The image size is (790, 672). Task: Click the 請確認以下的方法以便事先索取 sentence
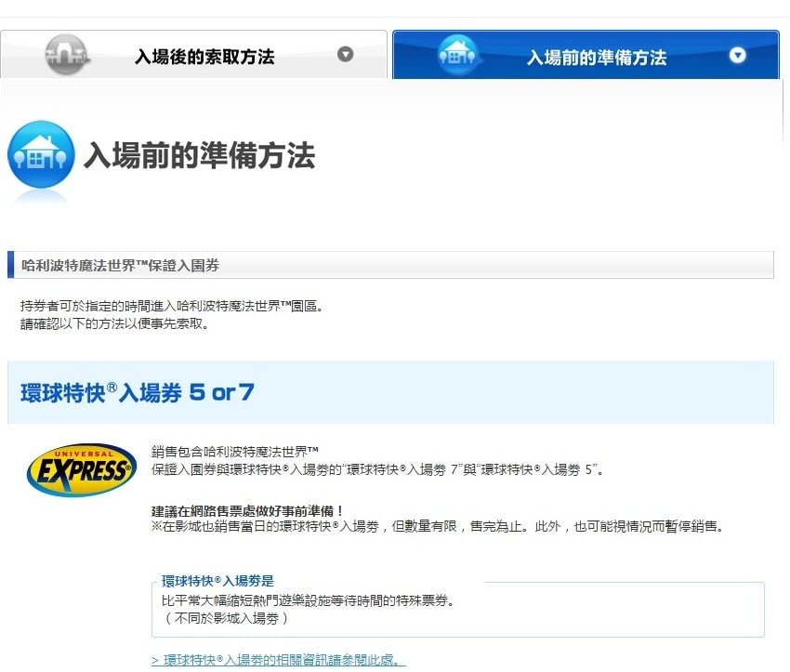[x=114, y=323]
